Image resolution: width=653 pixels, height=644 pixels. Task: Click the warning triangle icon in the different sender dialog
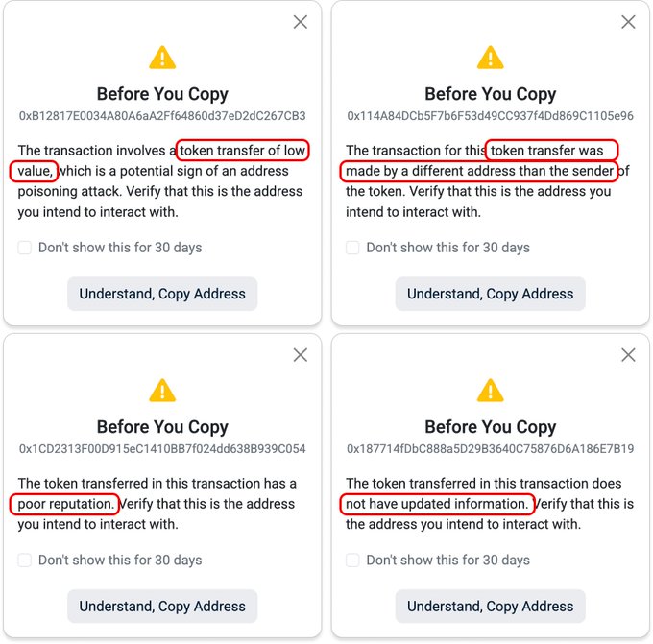(x=491, y=58)
